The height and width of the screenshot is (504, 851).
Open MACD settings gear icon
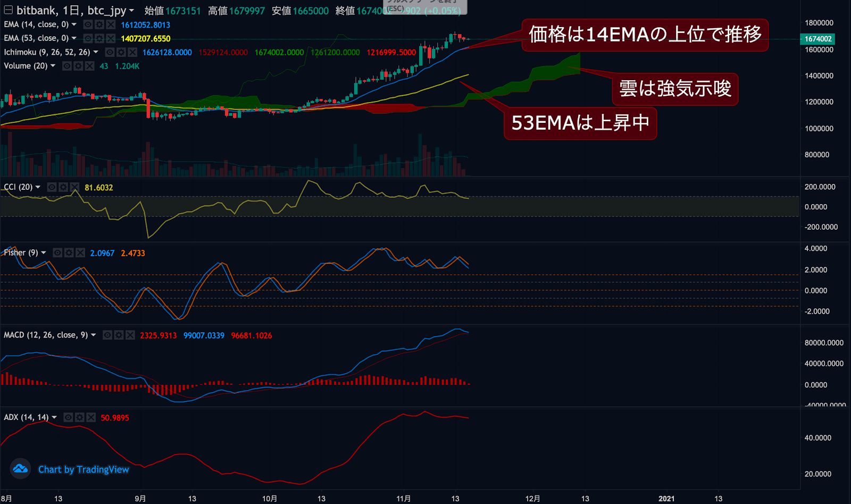tap(119, 335)
